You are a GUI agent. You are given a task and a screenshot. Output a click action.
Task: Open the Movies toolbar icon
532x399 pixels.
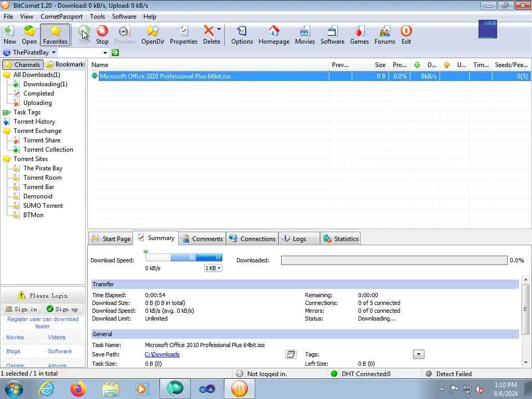304,35
